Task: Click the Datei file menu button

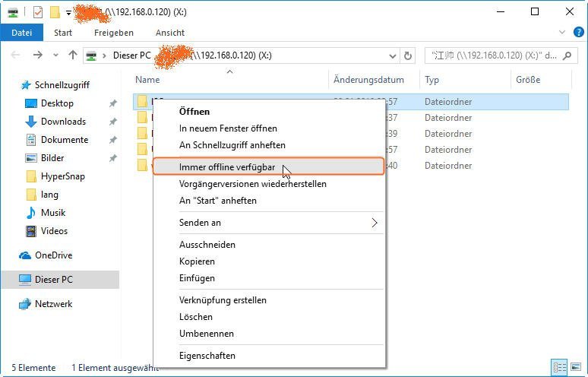Action: point(22,33)
